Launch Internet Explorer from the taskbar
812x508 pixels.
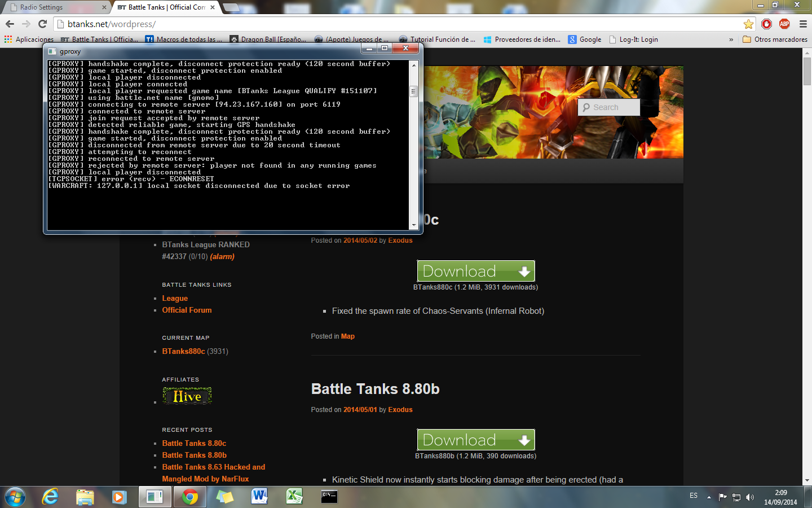click(50, 497)
